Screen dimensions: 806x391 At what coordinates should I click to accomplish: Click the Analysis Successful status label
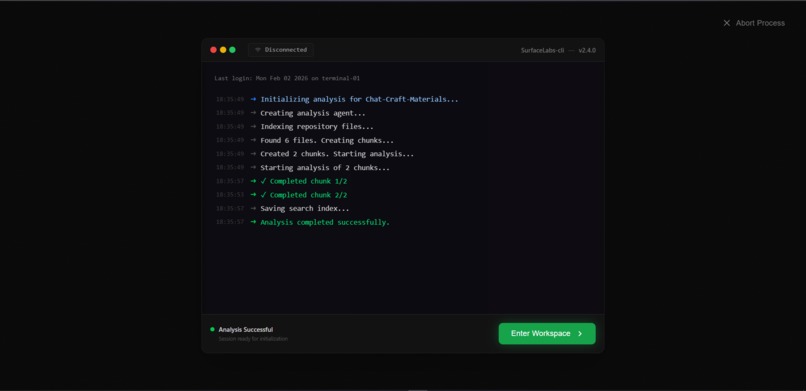pos(246,330)
